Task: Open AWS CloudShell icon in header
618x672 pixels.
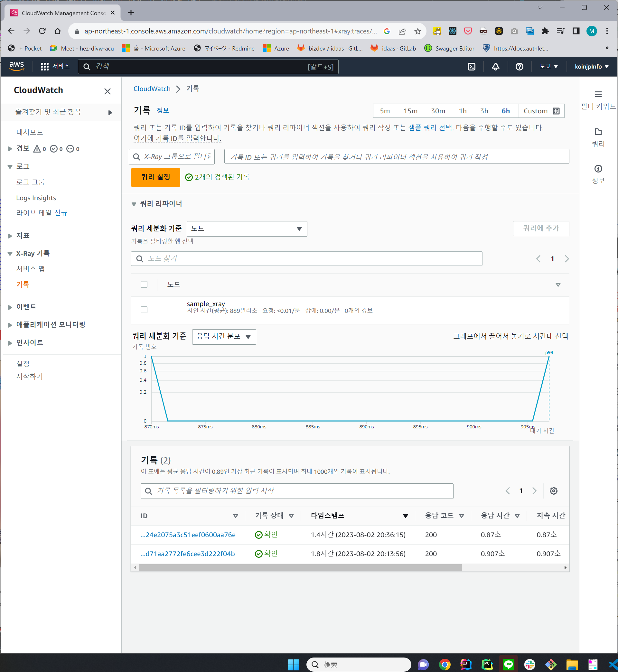Action: (471, 67)
